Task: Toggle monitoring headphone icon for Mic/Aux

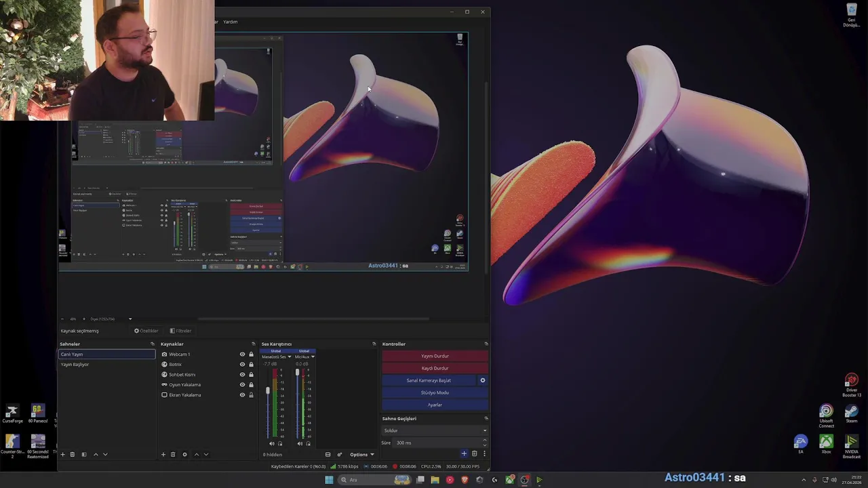Action: 309,443
